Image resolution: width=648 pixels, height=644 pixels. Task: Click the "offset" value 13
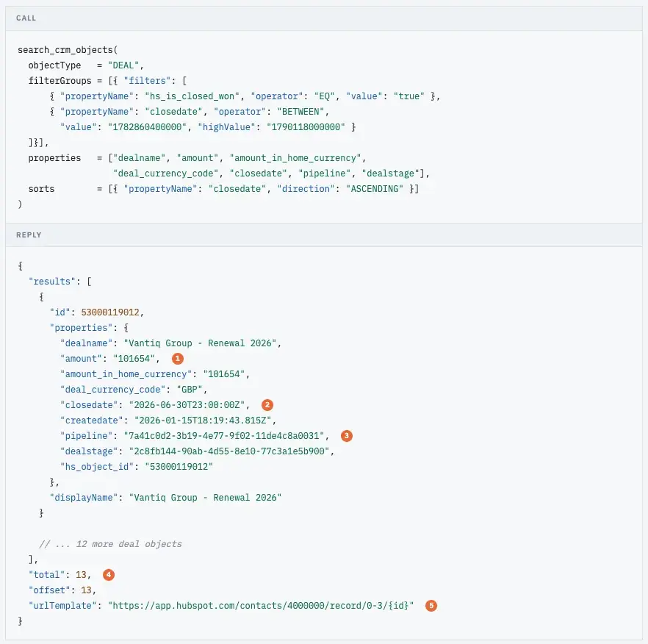tap(87, 590)
